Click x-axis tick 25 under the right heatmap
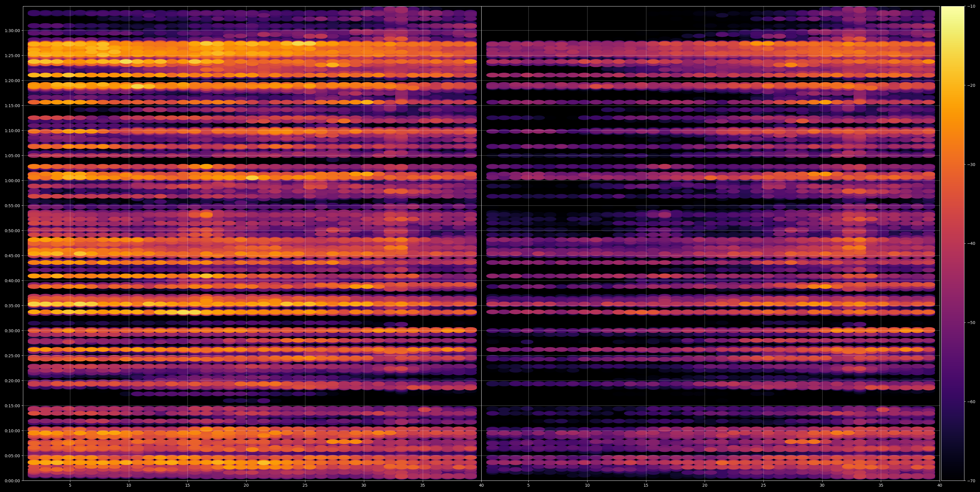980x492 pixels. pyautogui.click(x=763, y=486)
